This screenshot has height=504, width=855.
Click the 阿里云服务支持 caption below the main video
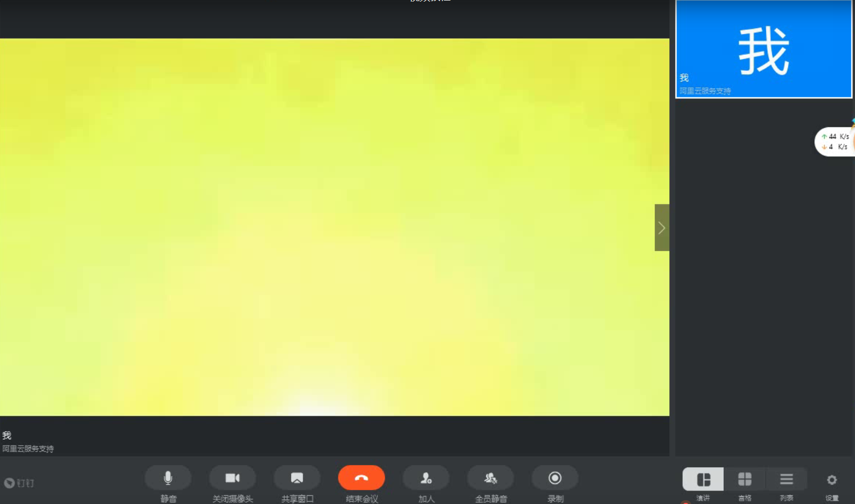28,449
